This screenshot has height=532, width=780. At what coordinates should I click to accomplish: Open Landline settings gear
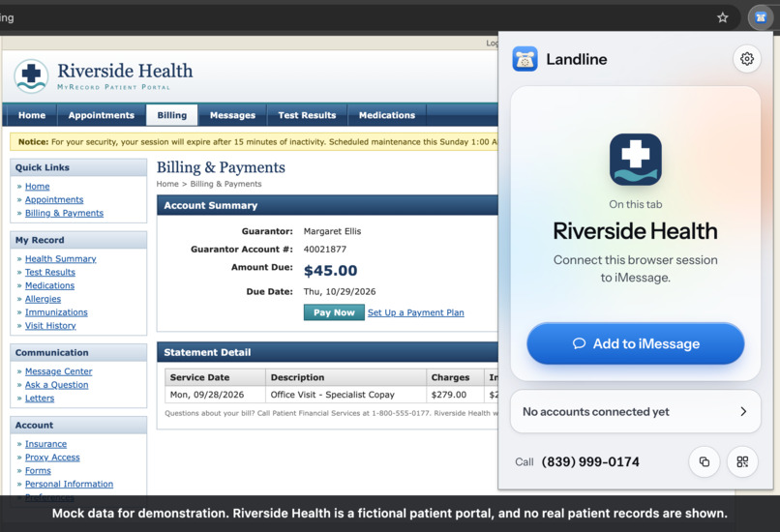coord(747,59)
